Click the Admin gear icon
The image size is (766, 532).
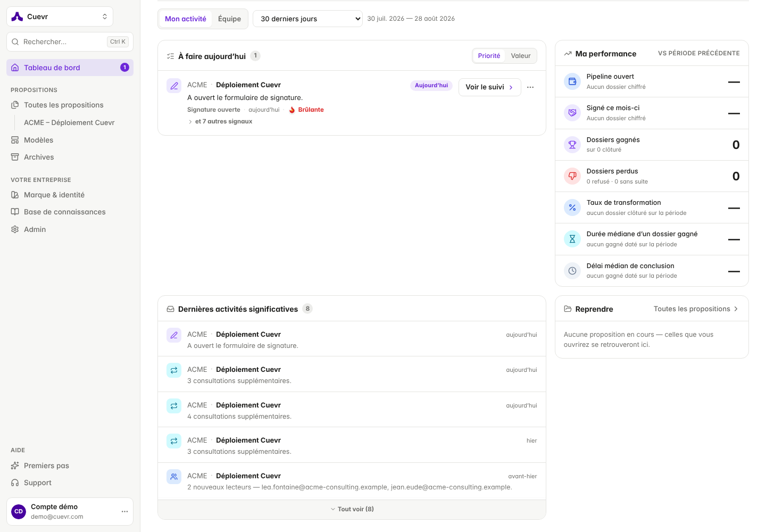tap(15, 229)
